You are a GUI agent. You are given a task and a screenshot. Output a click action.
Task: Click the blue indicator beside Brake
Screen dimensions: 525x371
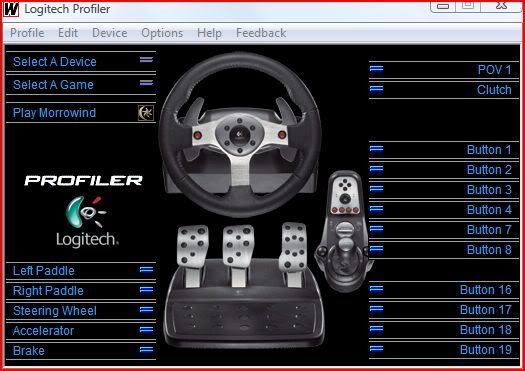click(146, 350)
